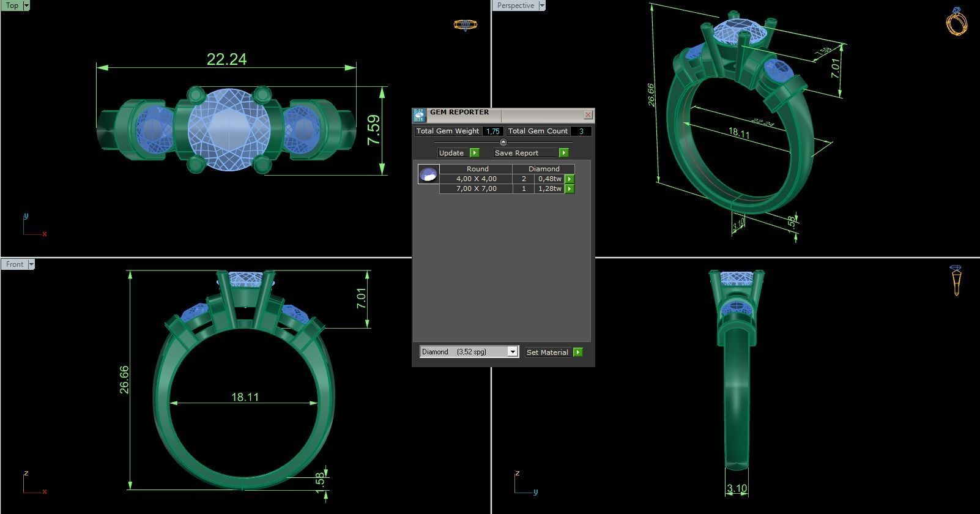Click the green arrow next to Save Report
Screen dimensions: 980x514
[563, 153]
